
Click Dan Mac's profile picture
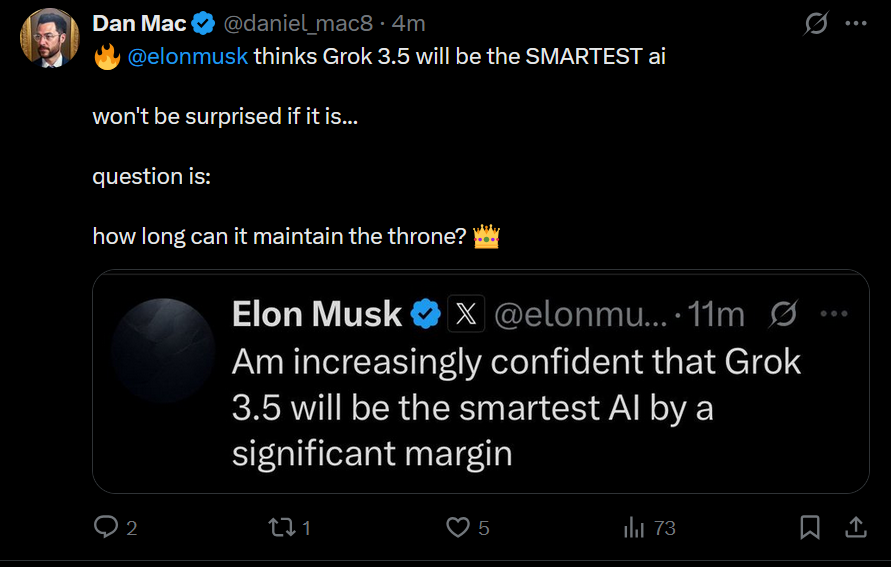[x=49, y=38]
